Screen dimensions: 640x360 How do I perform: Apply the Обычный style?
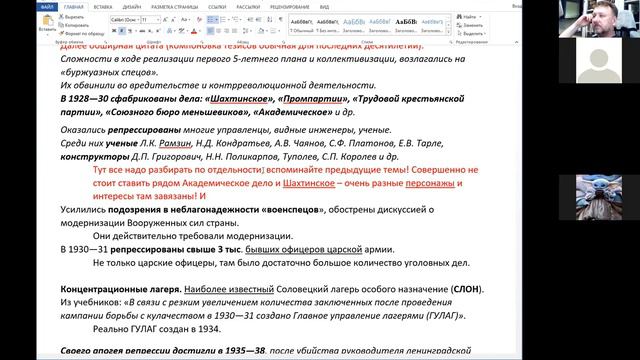coord(301,25)
